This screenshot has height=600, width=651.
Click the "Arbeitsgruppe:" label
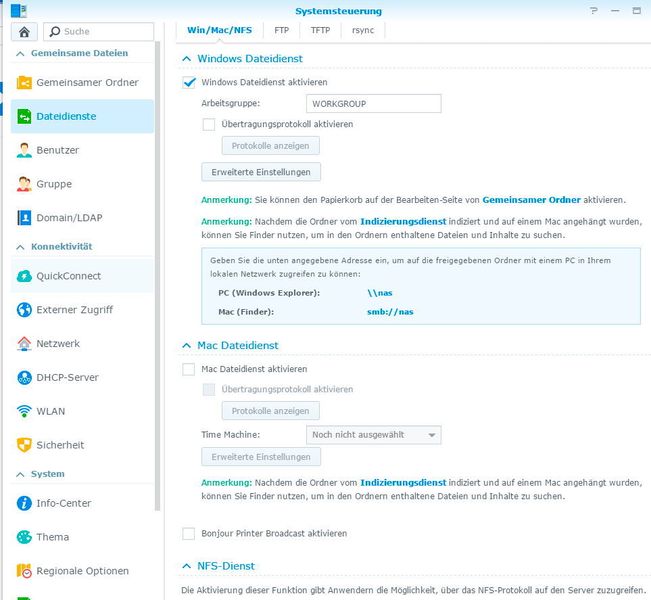click(x=231, y=103)
